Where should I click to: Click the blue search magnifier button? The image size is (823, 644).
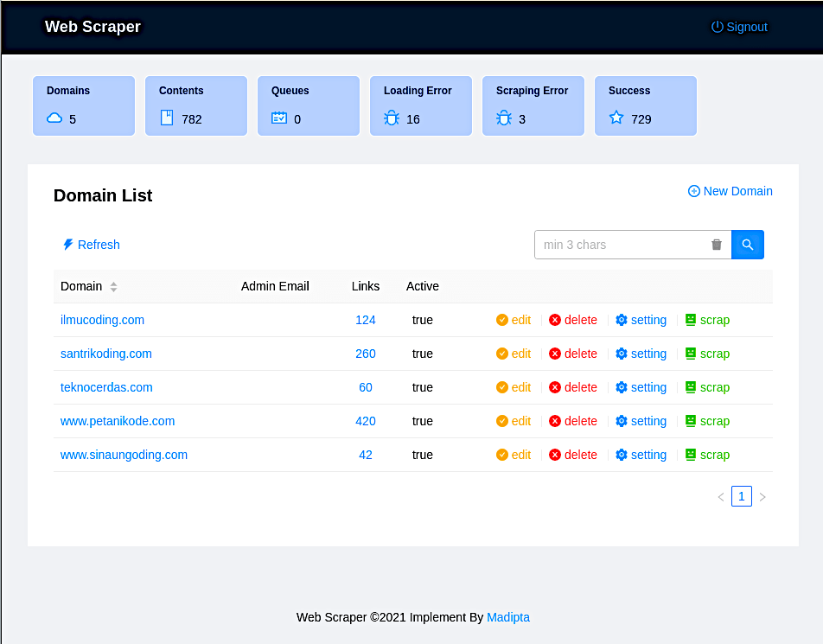coord(747,245)
